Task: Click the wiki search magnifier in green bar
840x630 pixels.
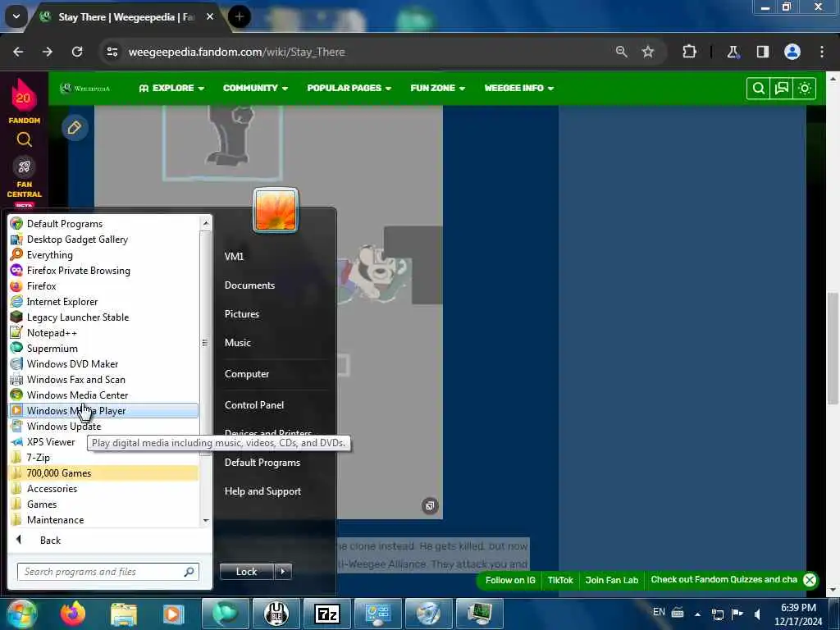Action: [758, 89]
